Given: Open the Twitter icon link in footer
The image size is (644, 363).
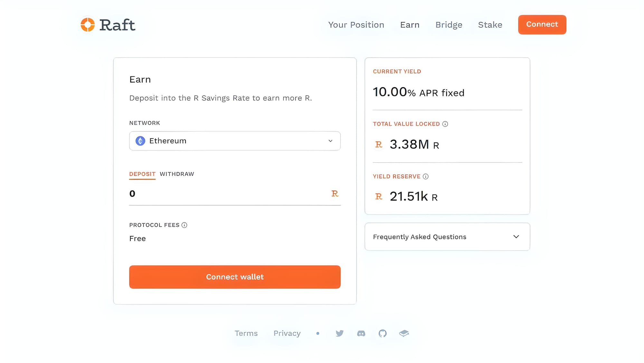Looking at the screenshot, I should pyautogui.click(x=339, y=333).
